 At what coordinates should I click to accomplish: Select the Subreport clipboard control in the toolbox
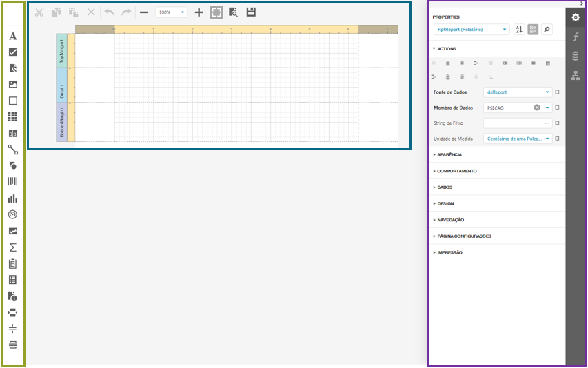point(12,264)
